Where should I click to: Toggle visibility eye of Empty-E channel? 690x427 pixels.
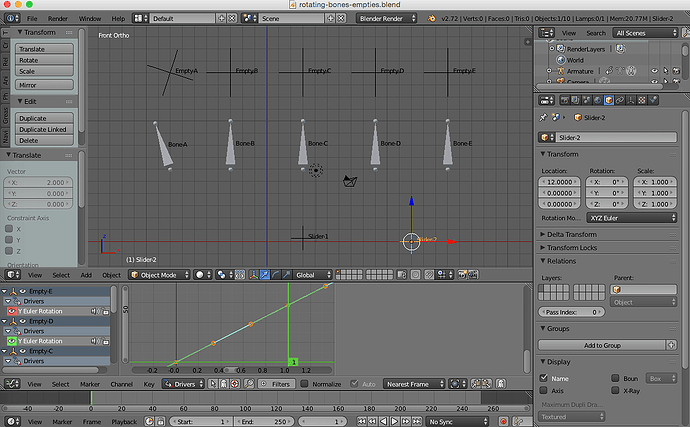click(22, 291)
